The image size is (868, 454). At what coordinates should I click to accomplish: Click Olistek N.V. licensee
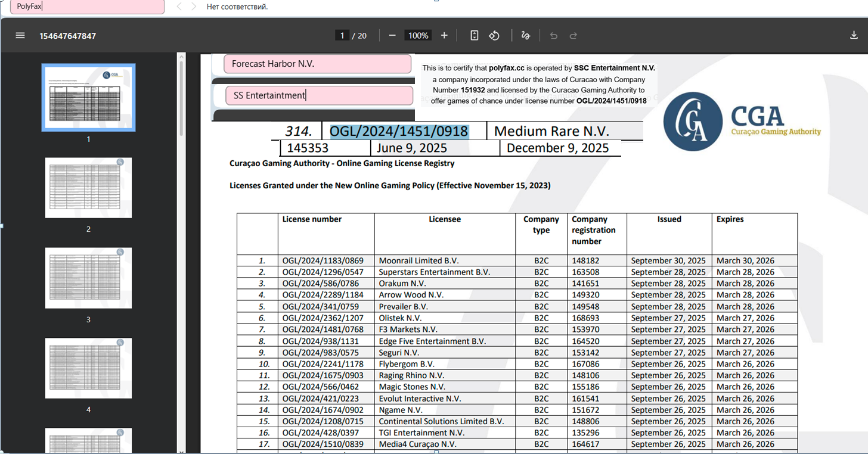(x=401, y=318)
